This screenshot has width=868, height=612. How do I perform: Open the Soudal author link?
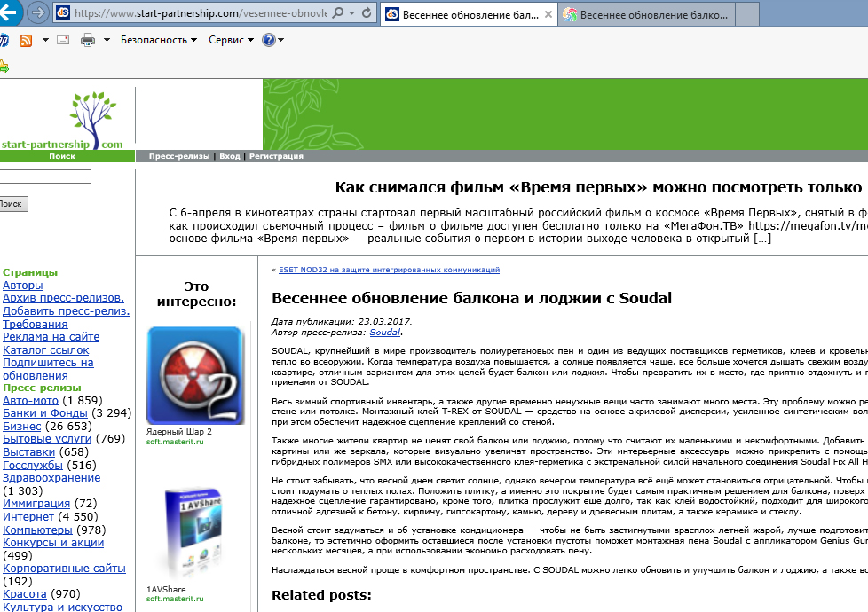(x=384, y=333)
